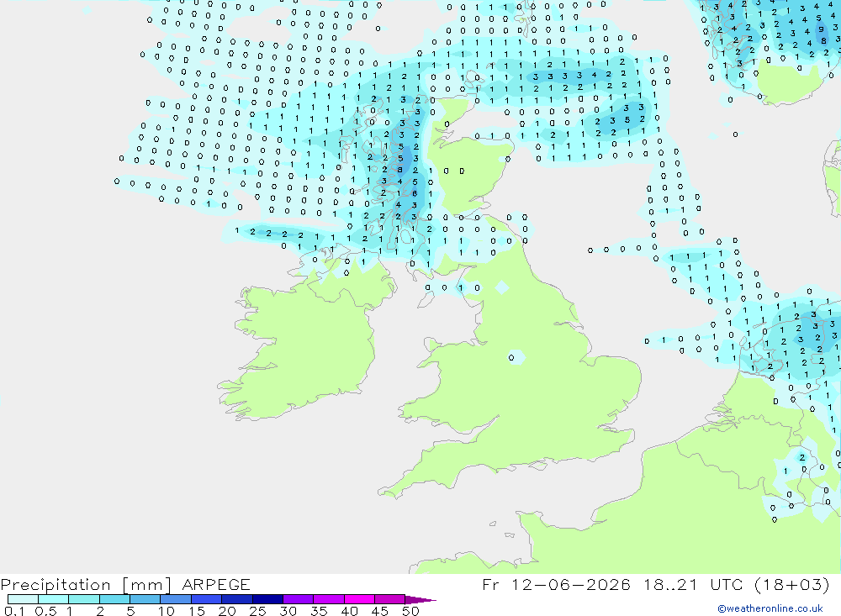Select the 40–45 mm magenta legend segment
Image resolution: width=841 pixels, height=616 pixels.
pyautogui.click(x=359, y=599)
